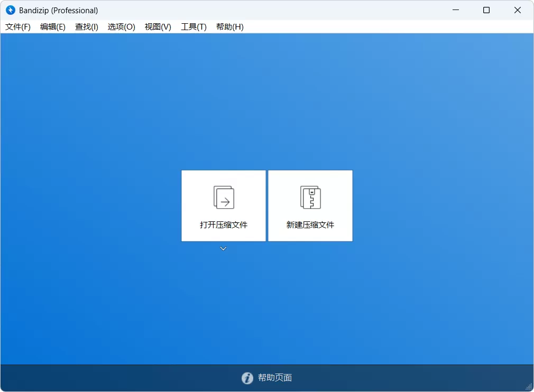The height and width of the screenshot is (392, 534).
Task: Click the resize grip at bottom right
Action: (x=529, y=388)
